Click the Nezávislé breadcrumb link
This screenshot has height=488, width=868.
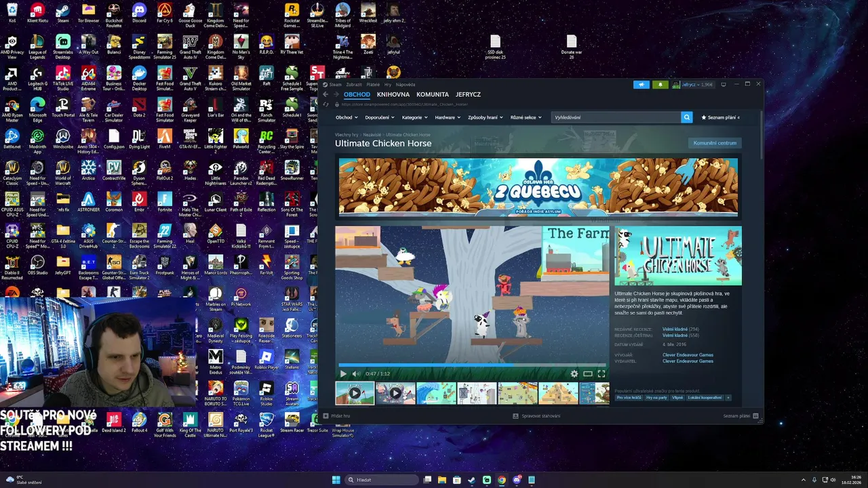pos(372,135)
